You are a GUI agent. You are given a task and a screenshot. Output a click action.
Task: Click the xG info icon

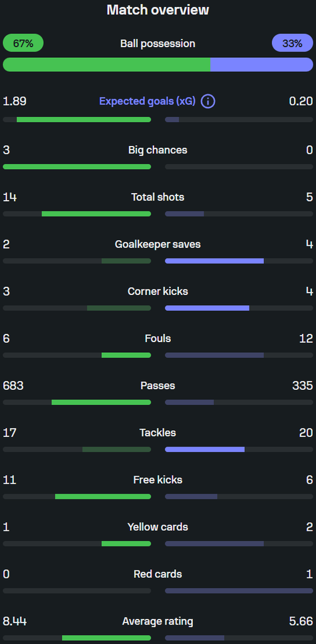click(208, 101)
